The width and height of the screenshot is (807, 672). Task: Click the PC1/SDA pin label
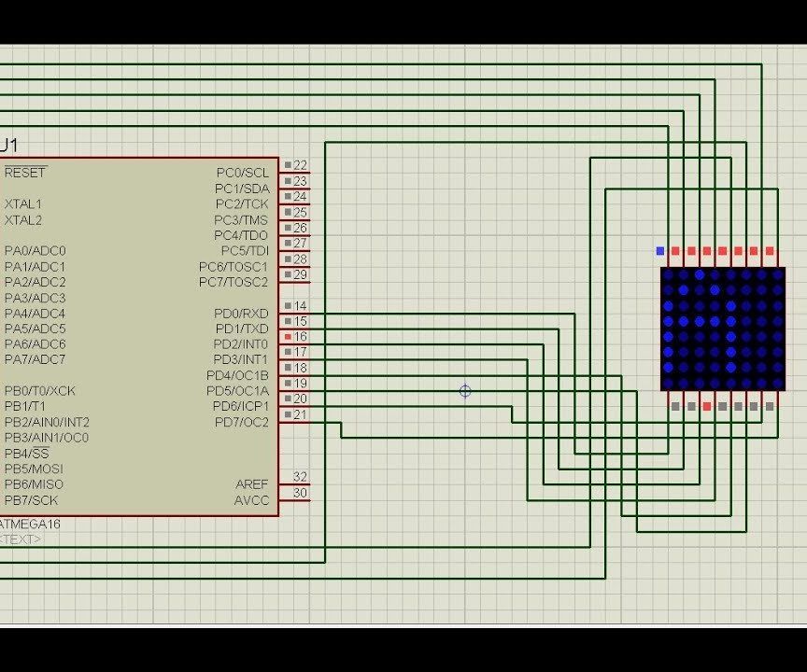tap(242, 189)
